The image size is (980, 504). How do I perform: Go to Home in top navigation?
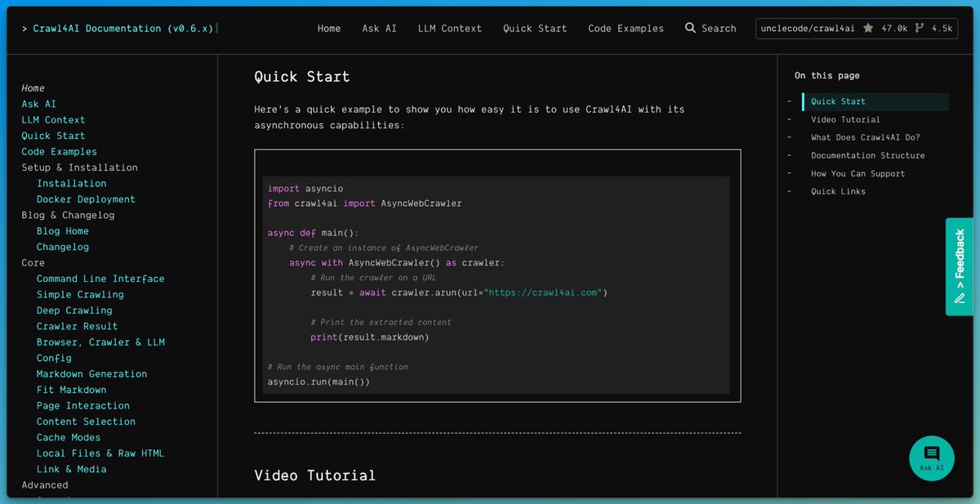[x=329, y=28]
